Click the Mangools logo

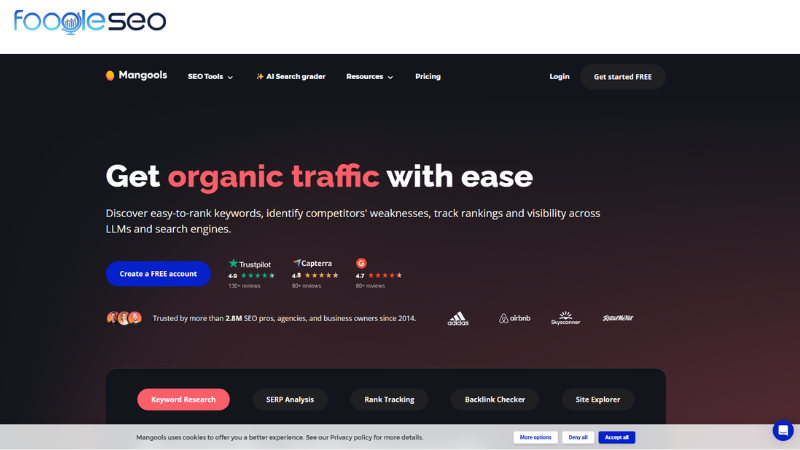pyautogui.click(x=136, y=76)
